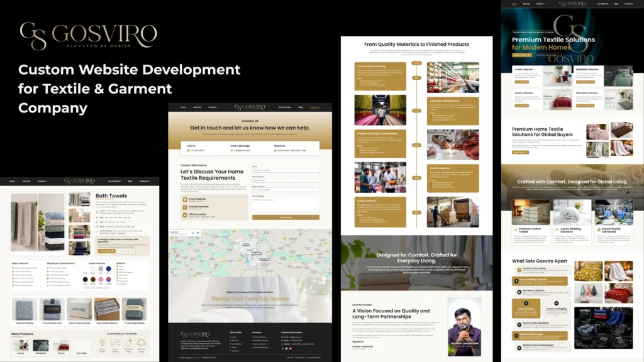Click the Email Address icon in contact details

[x=185, y=200]
